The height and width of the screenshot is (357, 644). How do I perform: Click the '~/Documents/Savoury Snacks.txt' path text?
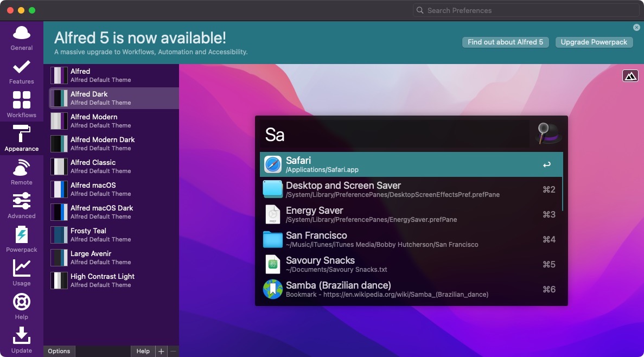(x=336, y=270)
